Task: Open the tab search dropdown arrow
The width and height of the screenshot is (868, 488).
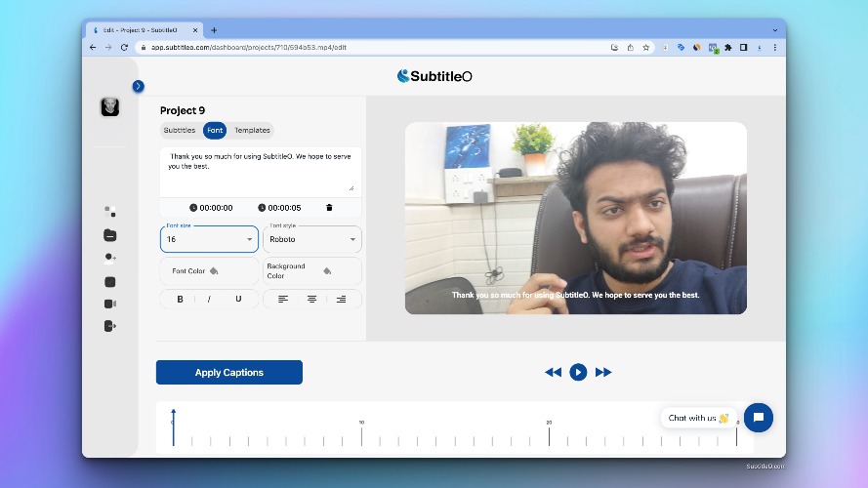Action: point(775,30)
